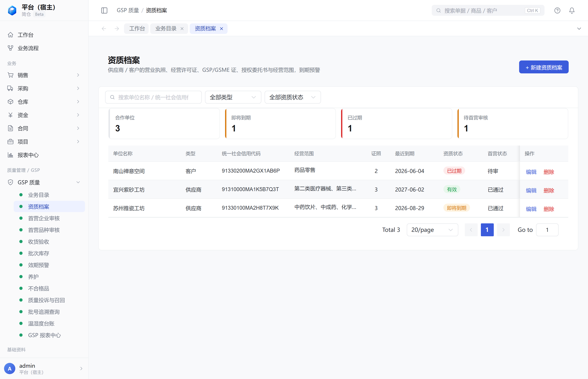Focus the global 搜索单据 search box
This screenshot has width=588, height=379.
488,10
